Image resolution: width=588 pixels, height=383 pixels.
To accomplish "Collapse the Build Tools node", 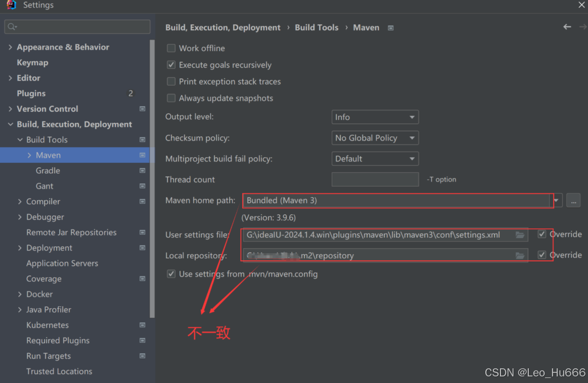I will tap(20, 139).
